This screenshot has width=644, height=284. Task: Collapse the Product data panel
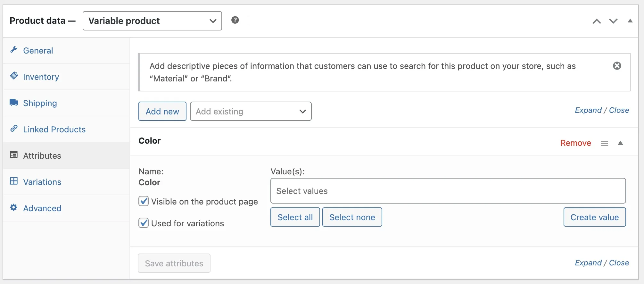pos(630,21)
